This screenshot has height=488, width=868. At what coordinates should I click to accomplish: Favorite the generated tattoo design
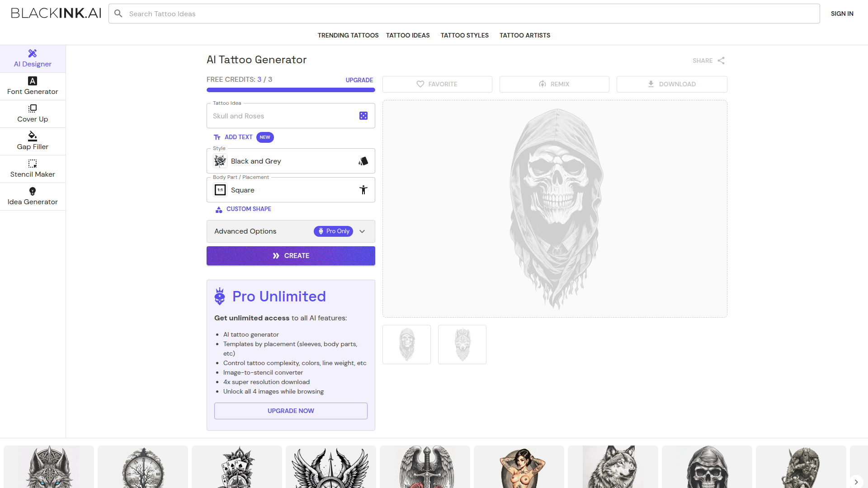pos(437,84)
